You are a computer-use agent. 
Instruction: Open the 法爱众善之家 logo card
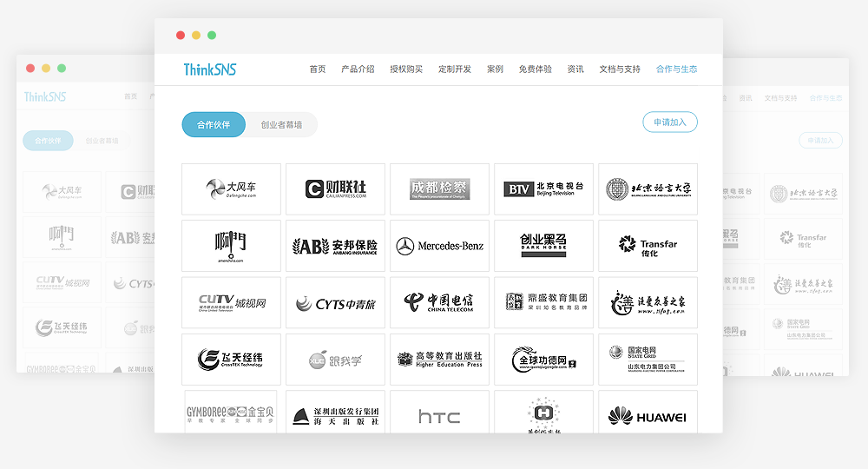tap(648, 302)
